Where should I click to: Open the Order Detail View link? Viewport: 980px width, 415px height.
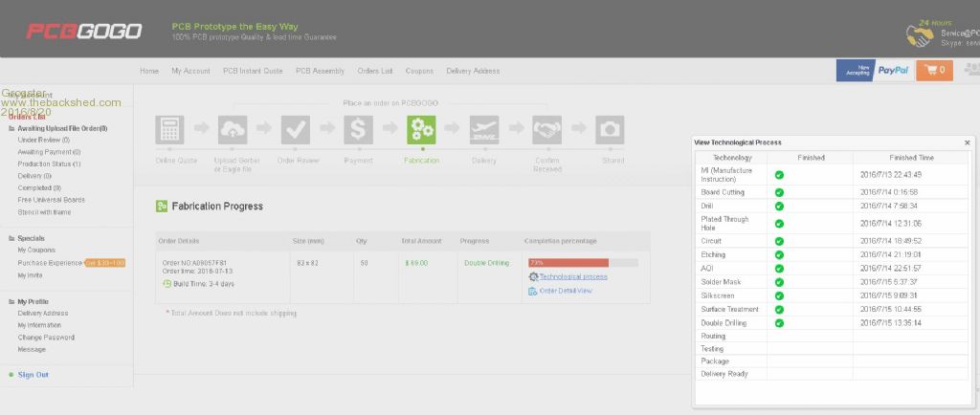tap(566, 290)
